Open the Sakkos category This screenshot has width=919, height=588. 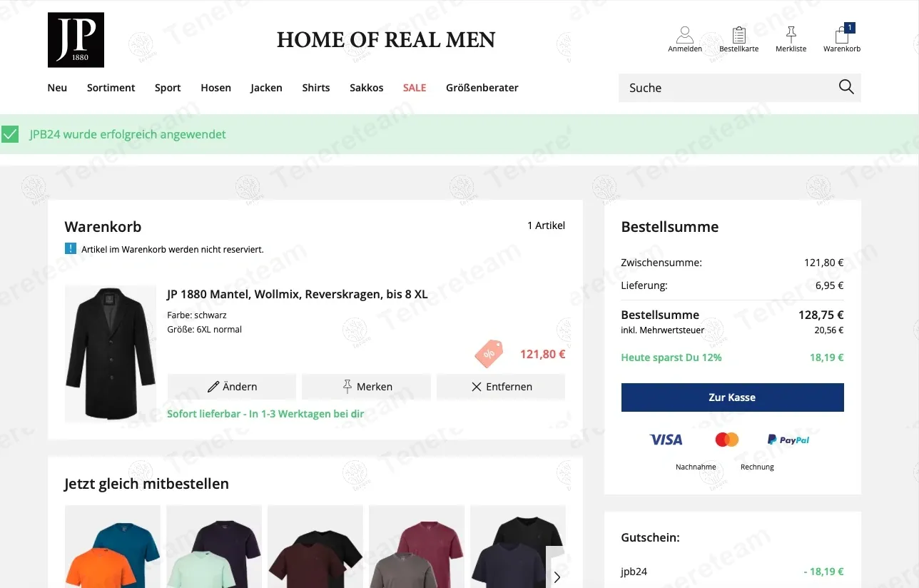click(367, 88)
